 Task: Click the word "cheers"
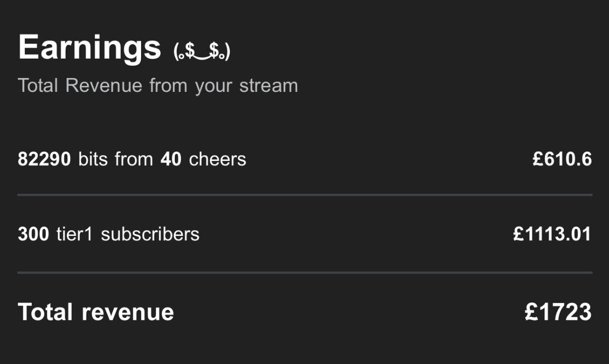(217, 159)
